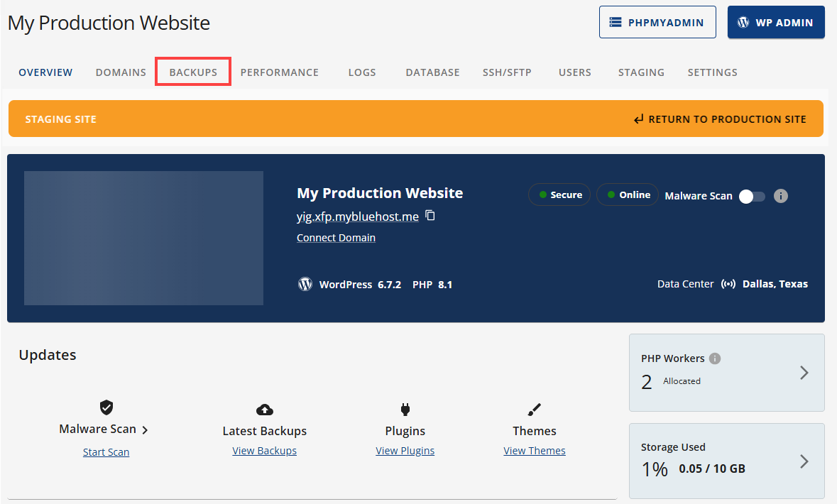837x504 pixels.
Task: Open the Backups tab
Action: 192,72
